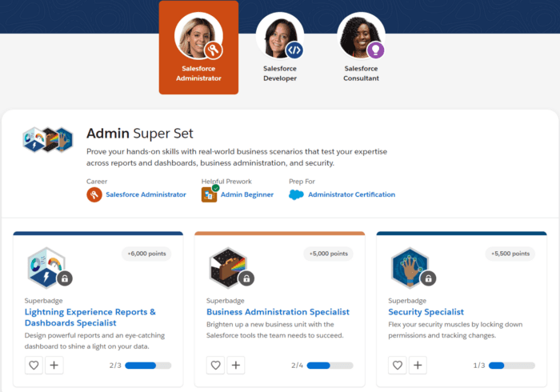Image resolution: width=560 pixels, height=392 pixels.
Task: Click the Salesforce Administrator career icon
Action: [x=94, y=194]
